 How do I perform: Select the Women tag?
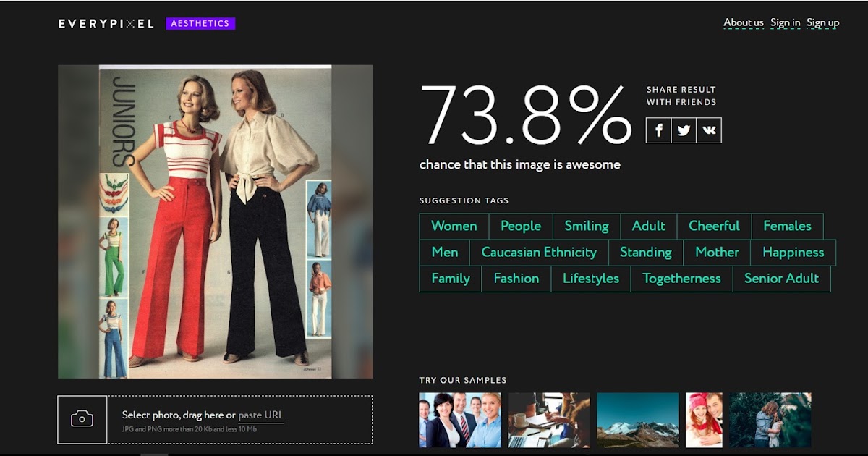(x=454, y=226)
